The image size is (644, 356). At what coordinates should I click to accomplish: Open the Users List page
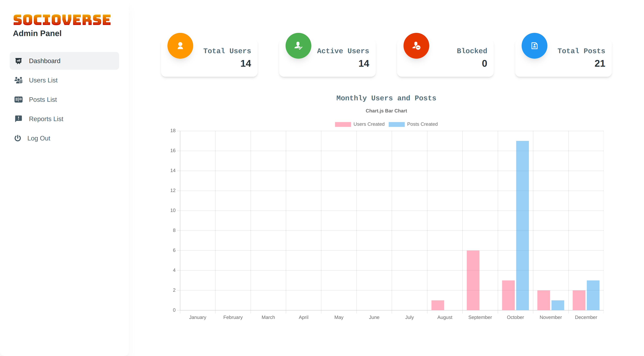(x=64, y=80)
